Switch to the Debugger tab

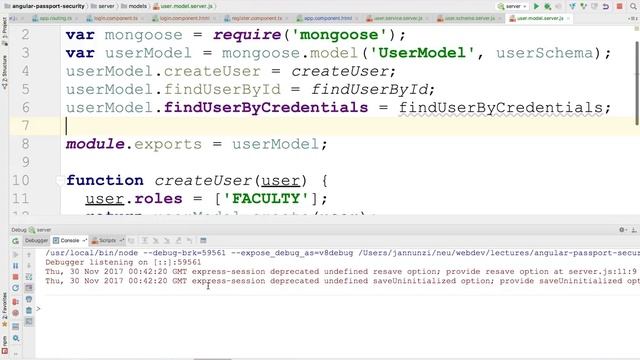point(36,240)
